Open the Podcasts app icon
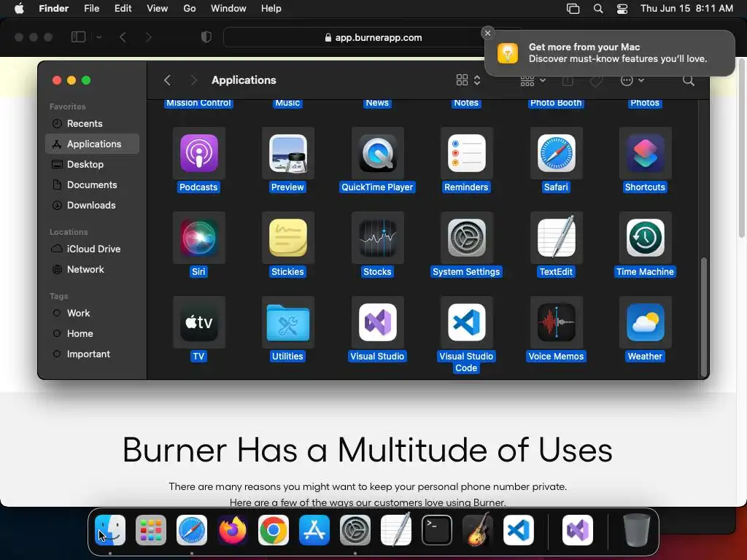Viewport: 747px width, 560px height. coord(198,153)
